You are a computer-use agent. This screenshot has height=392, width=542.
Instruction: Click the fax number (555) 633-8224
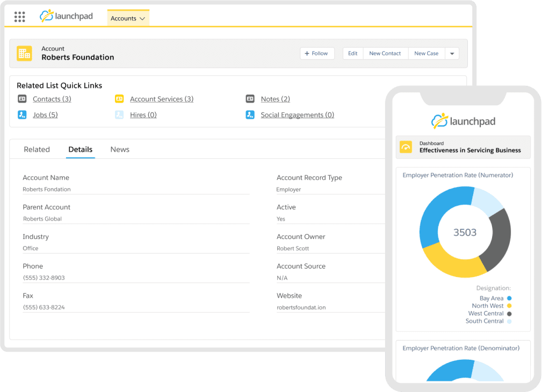[x=44, y=307]
